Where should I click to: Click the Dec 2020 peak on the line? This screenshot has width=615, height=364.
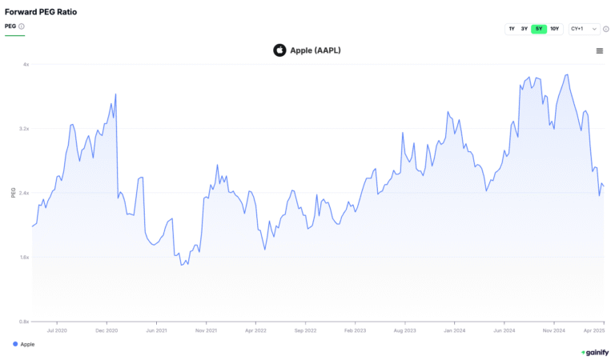[115, 94]
